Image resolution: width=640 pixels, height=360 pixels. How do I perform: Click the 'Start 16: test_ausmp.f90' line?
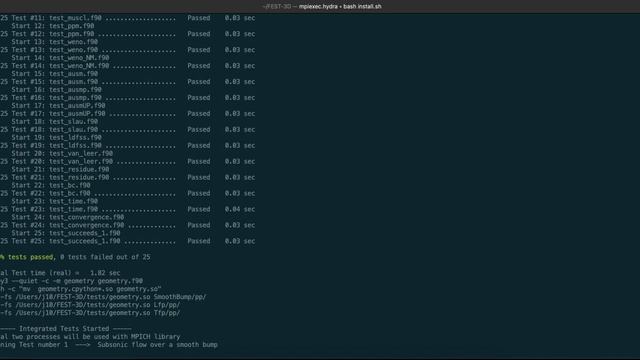56,90
